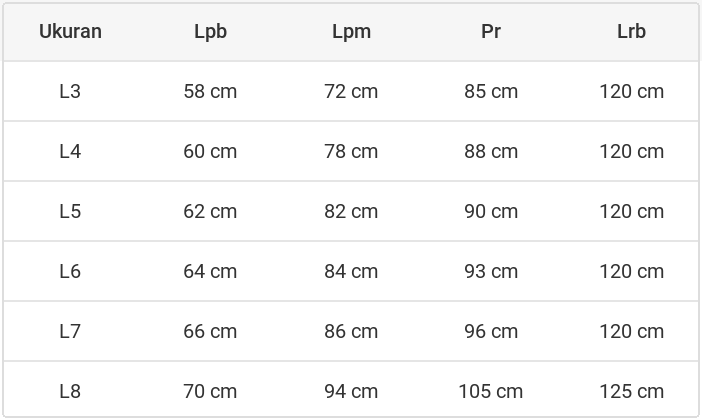The image size is (702, 420).
Task: Select the L5 size row label
Action: tap(70, 211)
